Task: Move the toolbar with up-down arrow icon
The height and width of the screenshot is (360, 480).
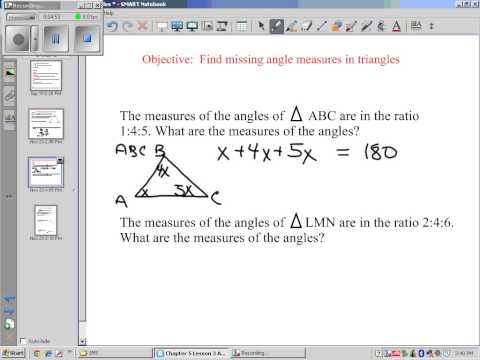Action: 432,26
